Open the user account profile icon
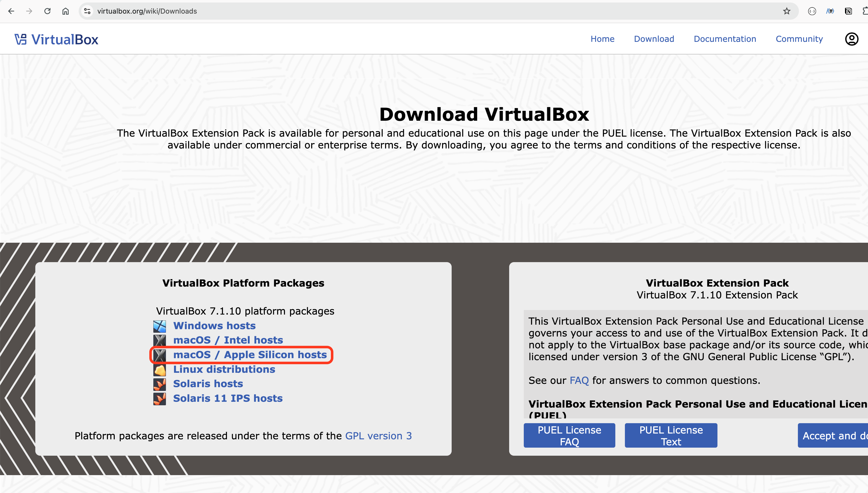 click(x=851, y=39)
